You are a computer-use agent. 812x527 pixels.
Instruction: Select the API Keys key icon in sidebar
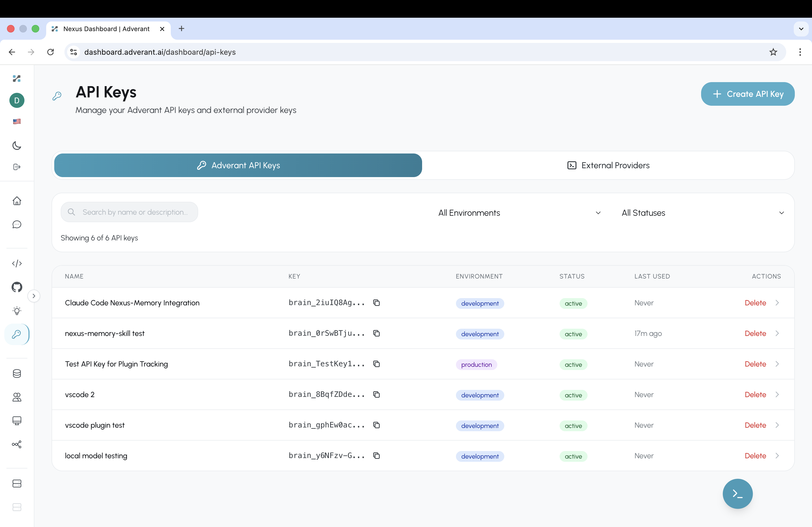pyautogui.click(x=17, y=334)
